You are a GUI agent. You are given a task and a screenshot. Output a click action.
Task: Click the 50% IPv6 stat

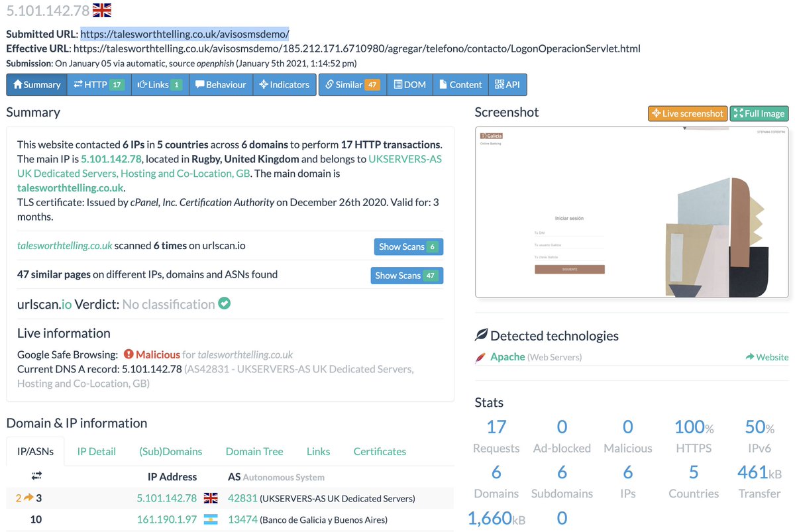coord(759,437)
